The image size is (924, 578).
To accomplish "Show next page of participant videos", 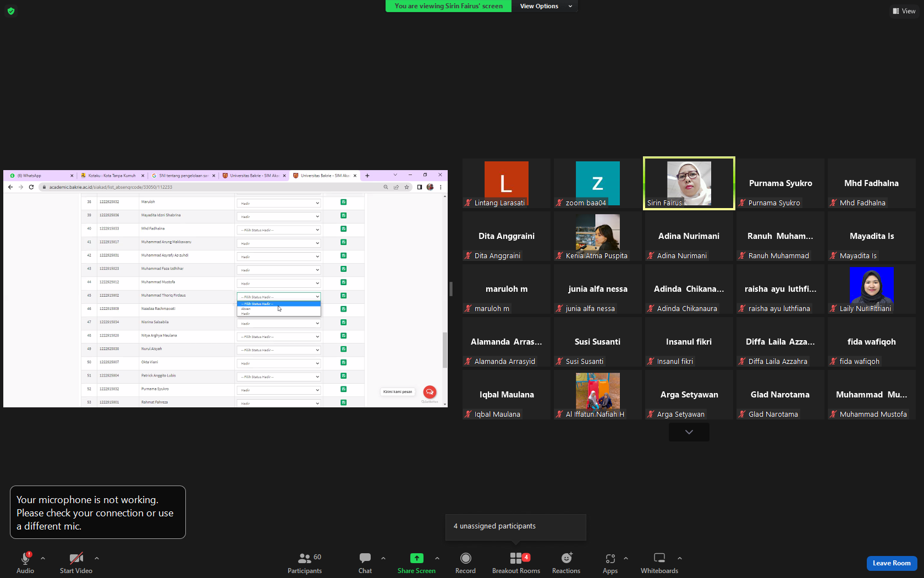I will tap(689, 432).
